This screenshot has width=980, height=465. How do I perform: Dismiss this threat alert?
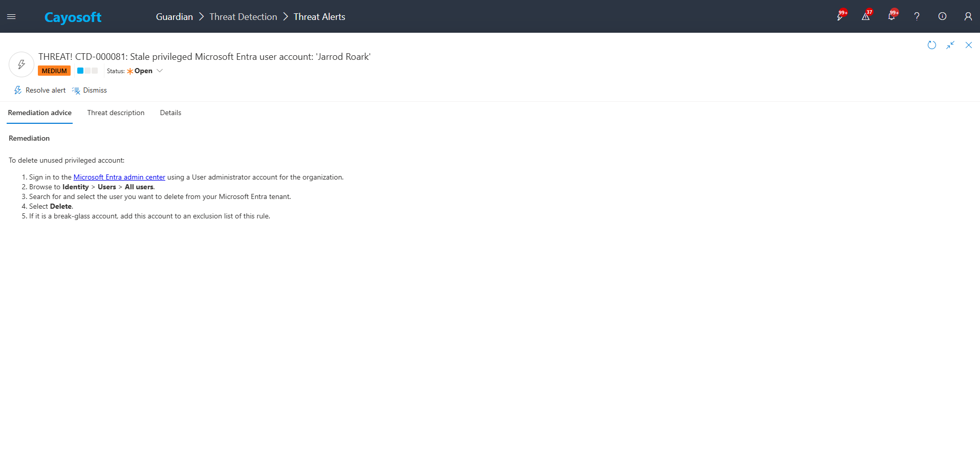point(90,91)
